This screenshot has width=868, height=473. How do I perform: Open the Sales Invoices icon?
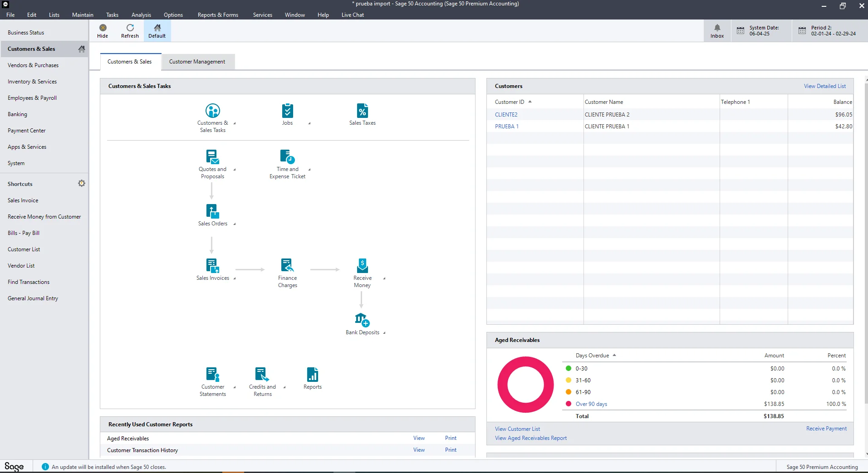(x=212, y=266)
